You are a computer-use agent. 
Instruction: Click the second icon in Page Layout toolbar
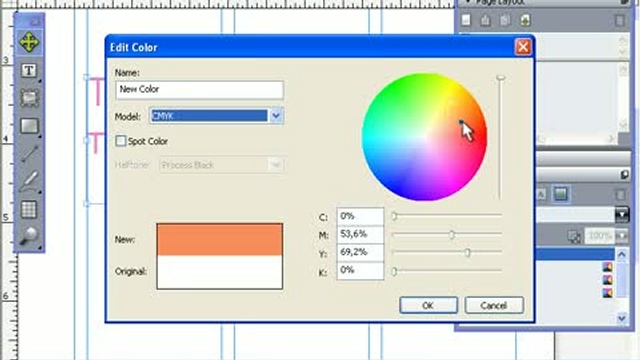[x=485, y=20]
